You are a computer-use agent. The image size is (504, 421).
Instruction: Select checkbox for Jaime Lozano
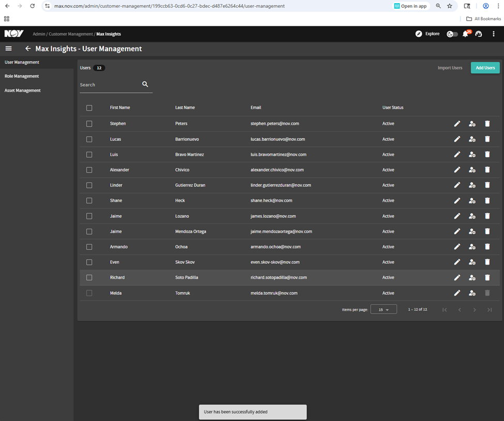pyautogui.click(x=89, y=216)
